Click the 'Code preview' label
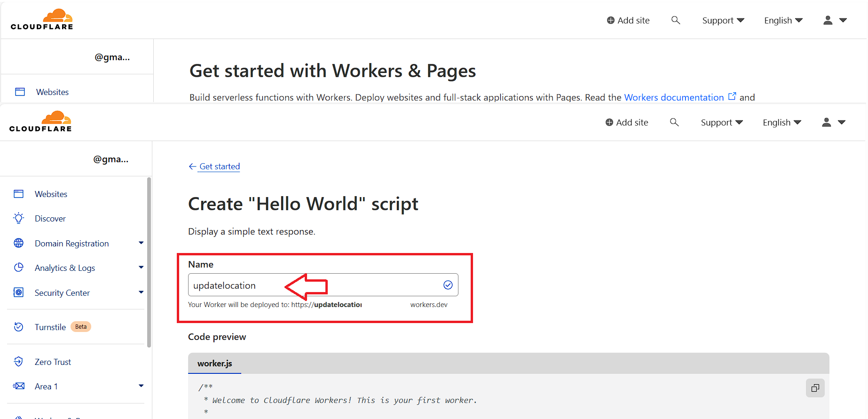Image resolution: width=868 pixels, height=419 pixels. pyautogui.click(x=217, y=337)
